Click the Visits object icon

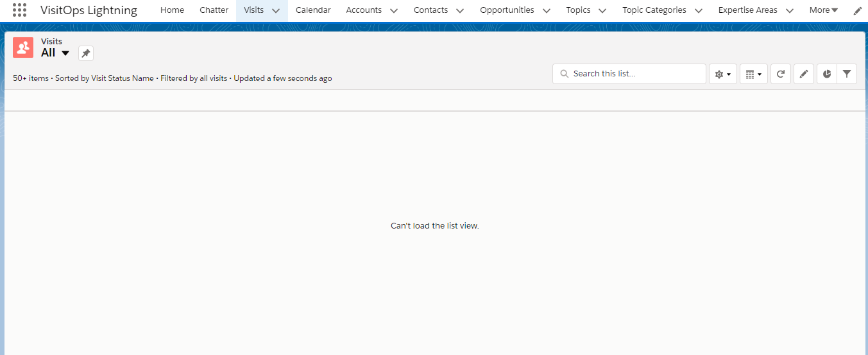23,48
